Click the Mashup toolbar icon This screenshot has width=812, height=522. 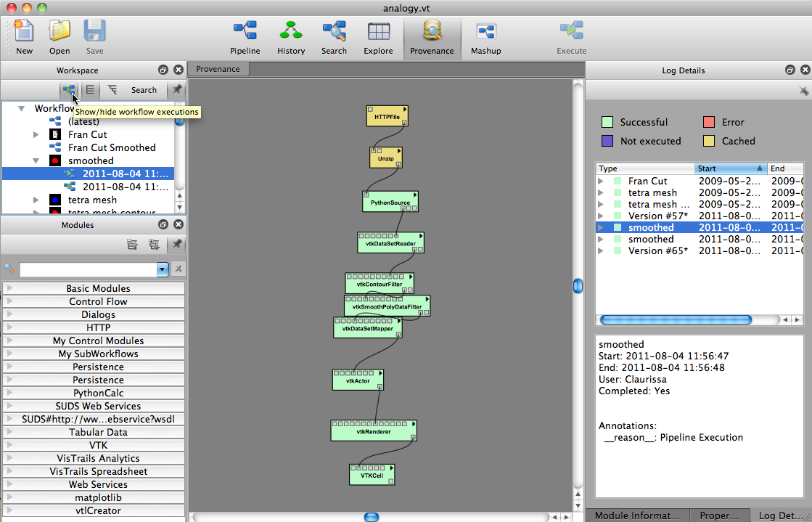[x=485, y=37]
